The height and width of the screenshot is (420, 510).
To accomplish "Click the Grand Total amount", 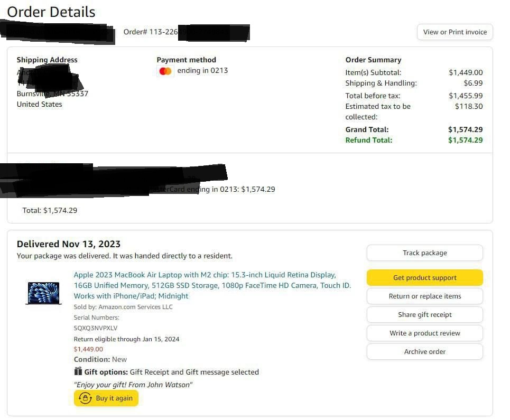I will click(x=465, y=130).
